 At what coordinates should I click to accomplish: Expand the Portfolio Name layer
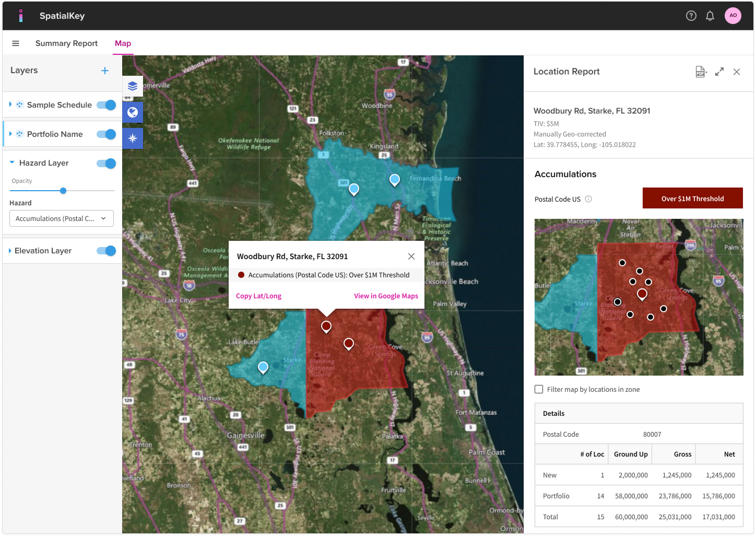10,134
